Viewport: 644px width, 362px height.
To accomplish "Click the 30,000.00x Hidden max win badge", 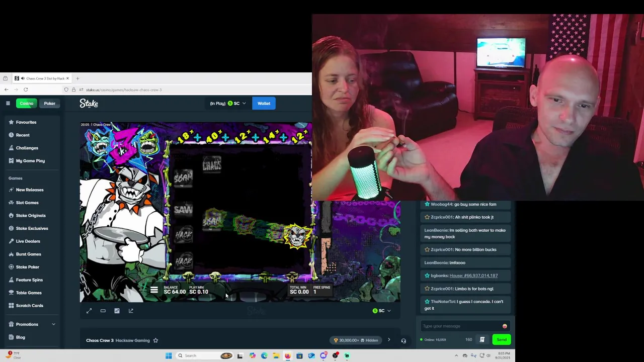I will (356, 340).
